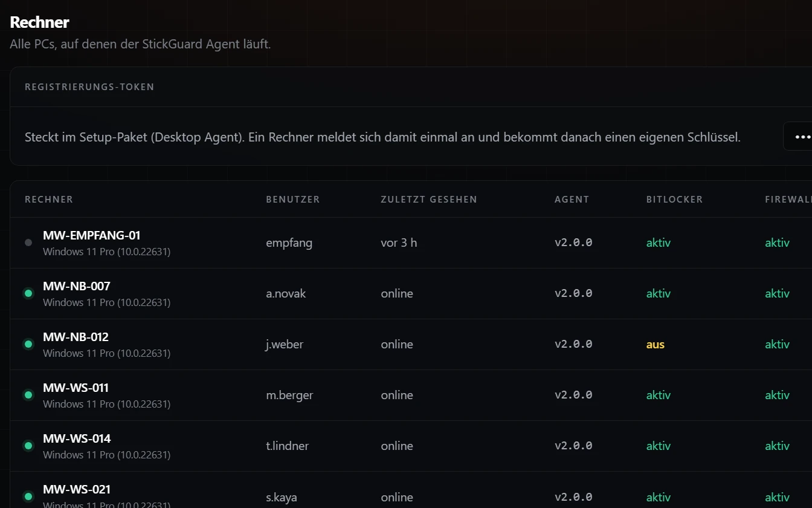Click the Agent column header
The height and width of the screenshot is (508, 812).
click(572, 199)
